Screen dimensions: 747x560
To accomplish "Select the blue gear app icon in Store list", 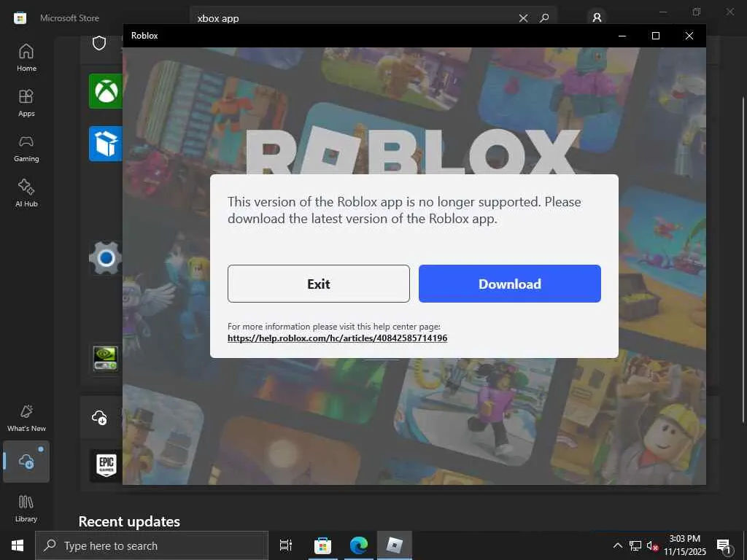I will click(x=106, y=258).
